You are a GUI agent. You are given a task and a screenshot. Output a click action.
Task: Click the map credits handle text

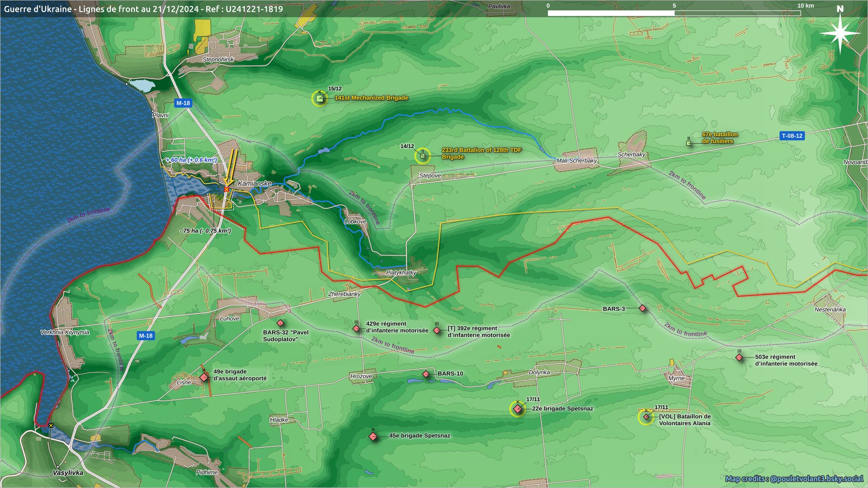[x=794, y=479]
